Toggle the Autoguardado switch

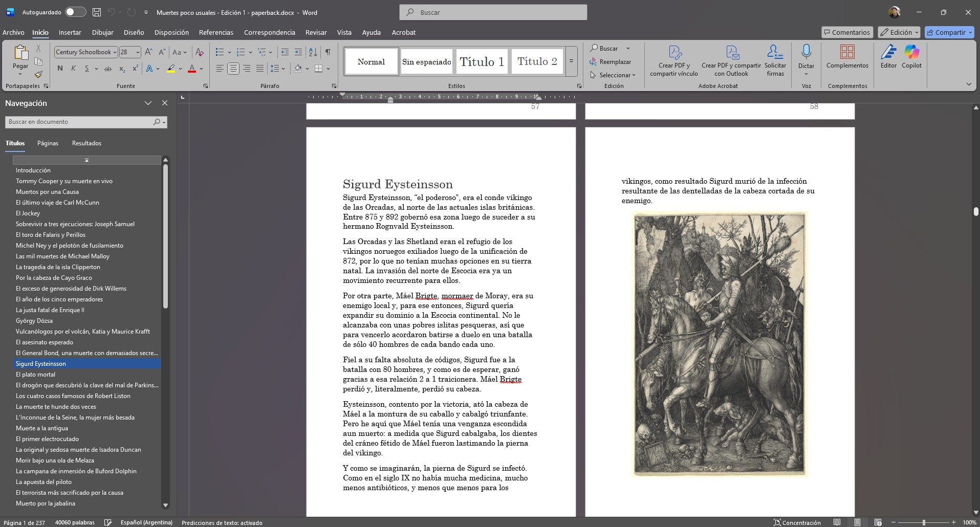coord(75,12)
